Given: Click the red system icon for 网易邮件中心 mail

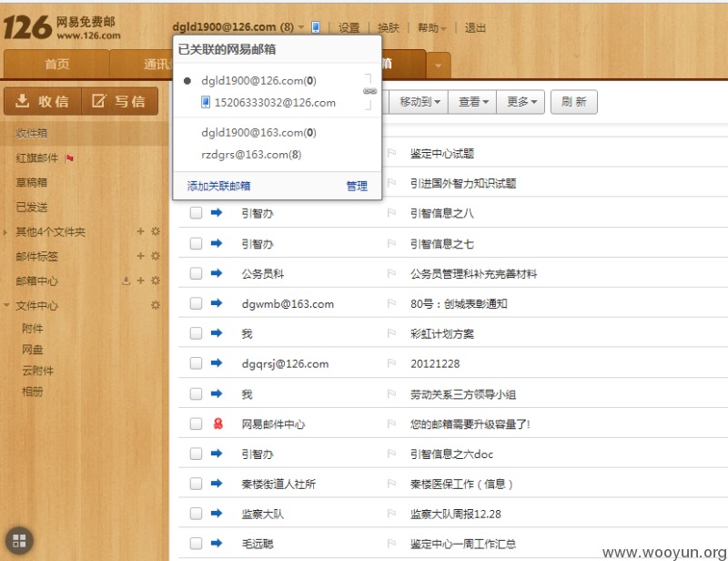Looking at the screenshot, I should (x=217, y=423).
